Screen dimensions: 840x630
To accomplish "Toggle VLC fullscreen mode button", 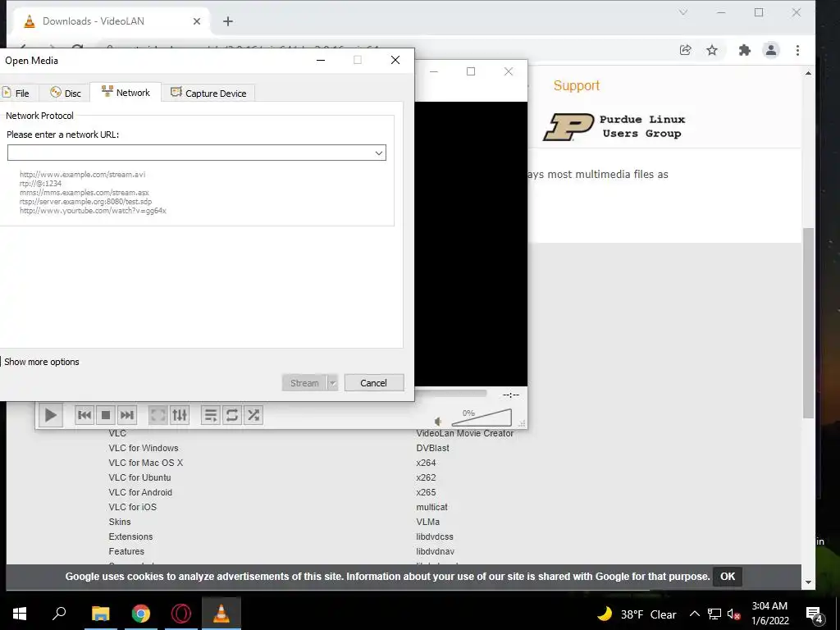I will coord(158,415).
